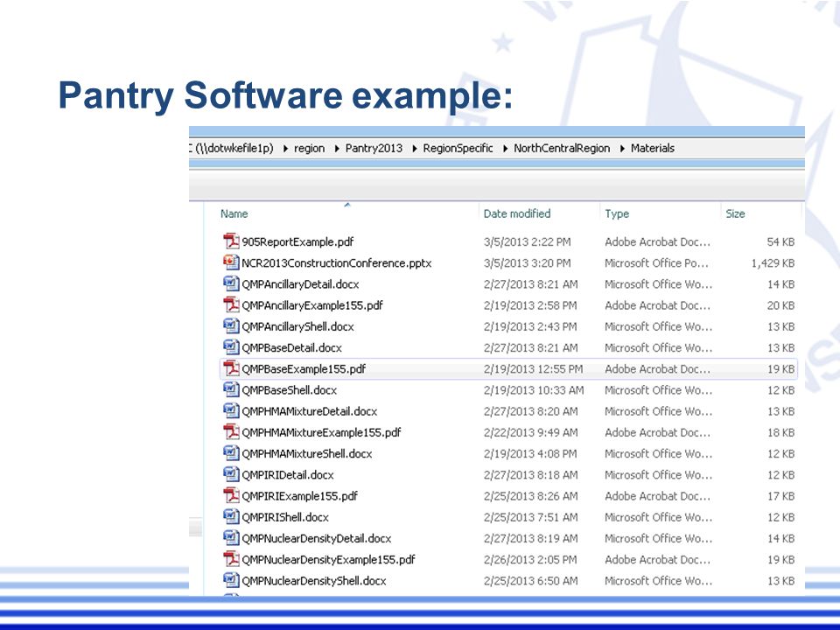Select the file name QMPAncillaryExample155.pdf
Image resolution: width=840 pixels, height=630 pixels.
click(312, 305)
